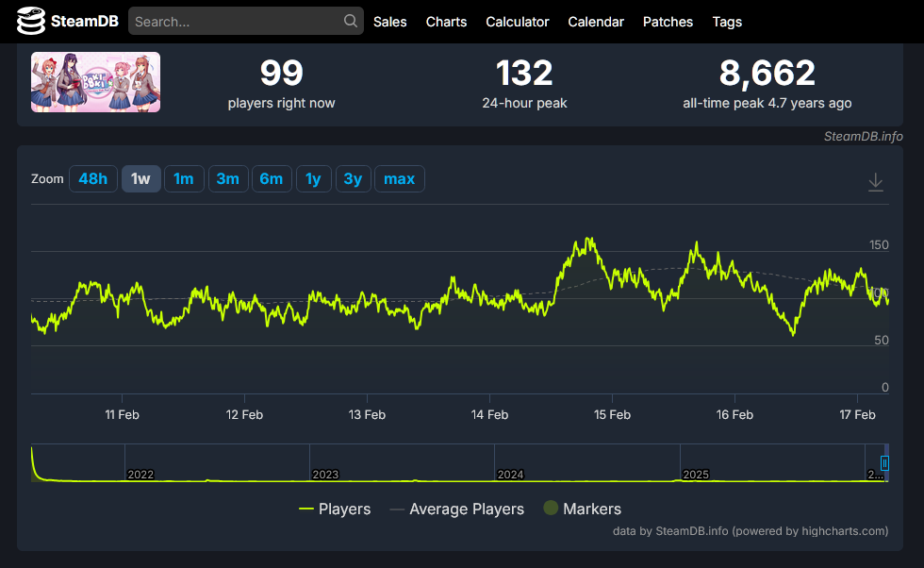Focus the Search input field

246,22
